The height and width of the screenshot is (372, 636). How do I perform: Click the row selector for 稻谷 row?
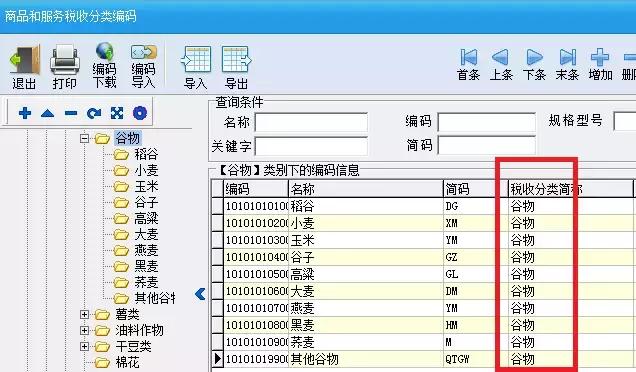tap(217, 206)
